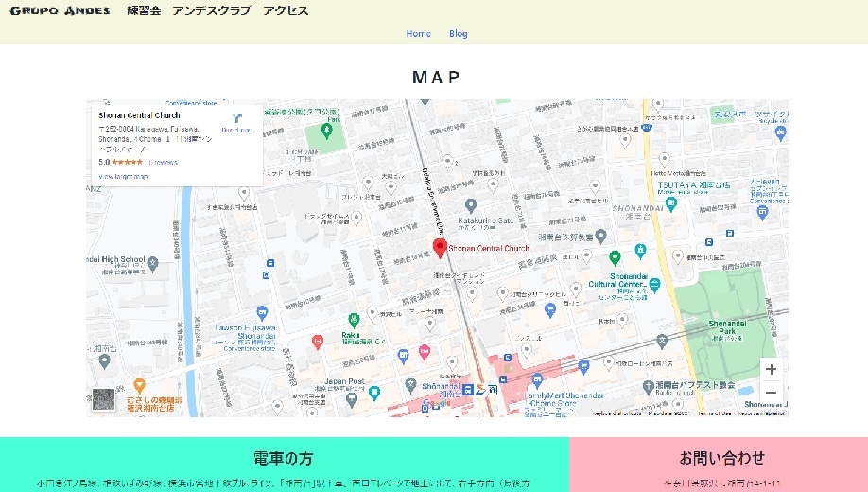Click the 7-Eleven convenience store marker
Screen dimensions: 868x492
[x=762, y=212]
